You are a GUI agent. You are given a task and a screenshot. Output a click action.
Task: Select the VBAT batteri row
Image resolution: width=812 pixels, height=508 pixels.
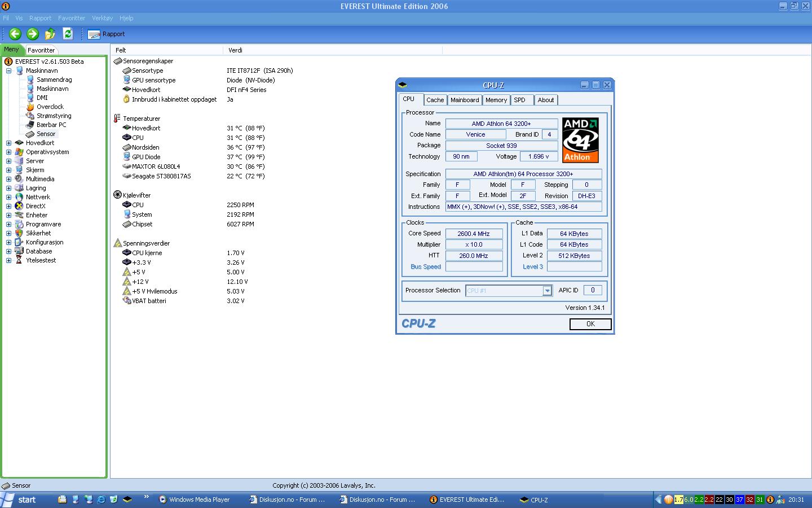pyautogui.click(x=184, y=301)
